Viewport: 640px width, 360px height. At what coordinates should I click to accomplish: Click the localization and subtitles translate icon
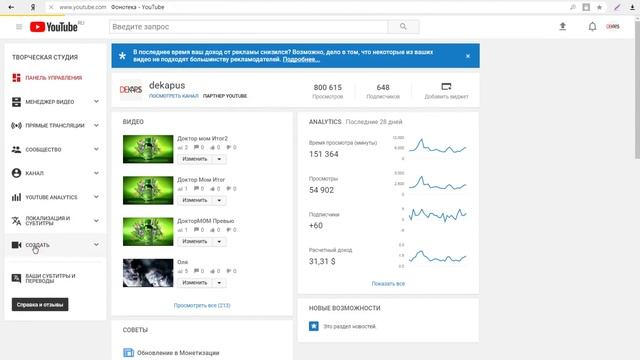point(16,221)
